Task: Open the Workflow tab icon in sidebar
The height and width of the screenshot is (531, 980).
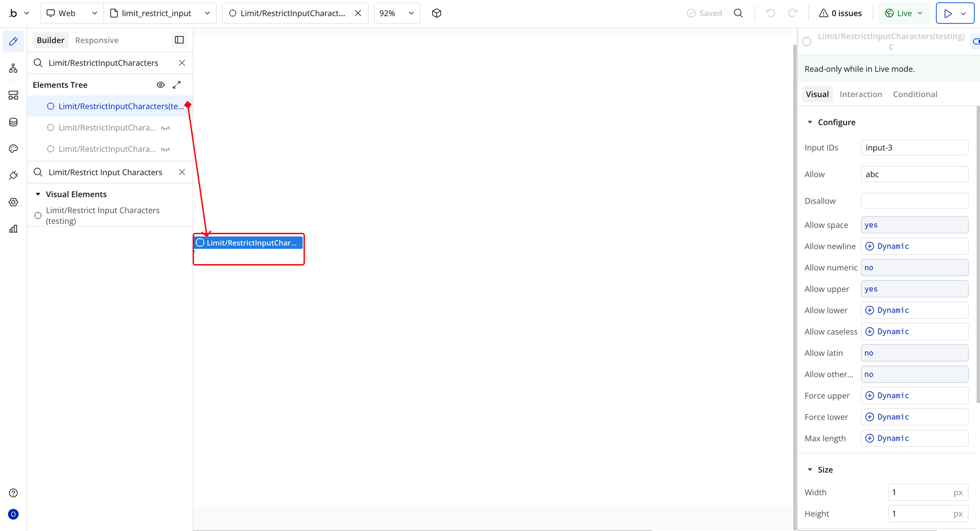Action: click(x=13, y=68)
